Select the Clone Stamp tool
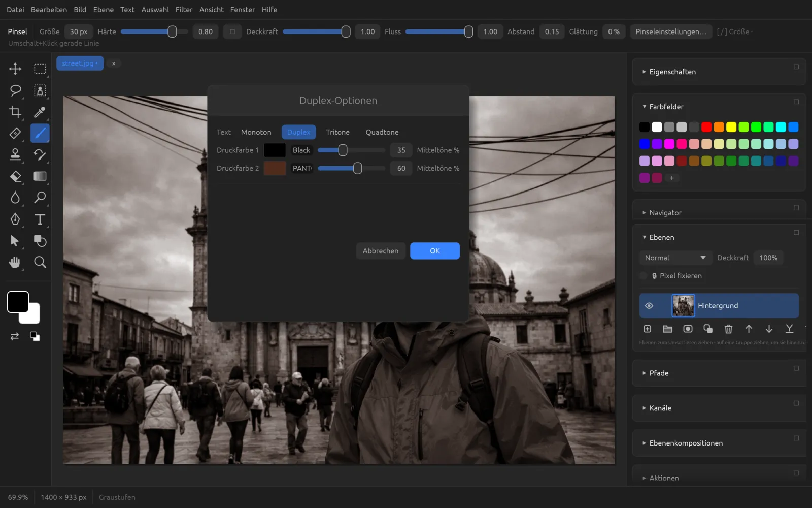This screenshot has width=812, height=508. [15, 154]
